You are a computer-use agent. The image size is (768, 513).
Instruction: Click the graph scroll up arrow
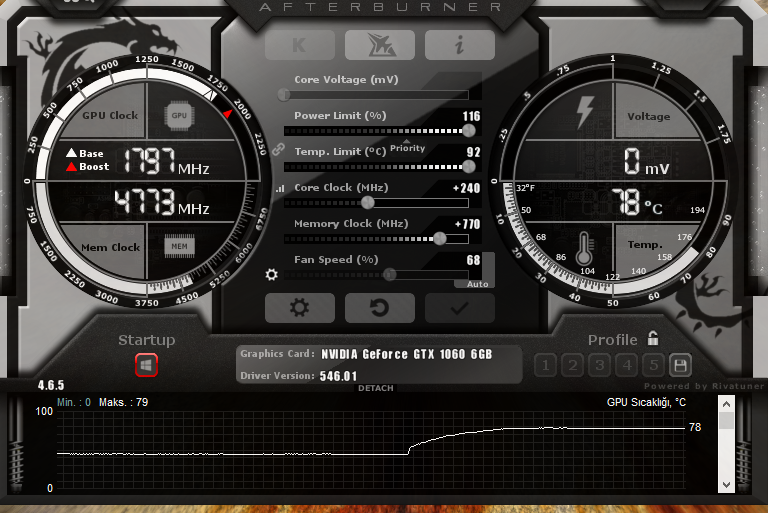(x=726, y=404)
